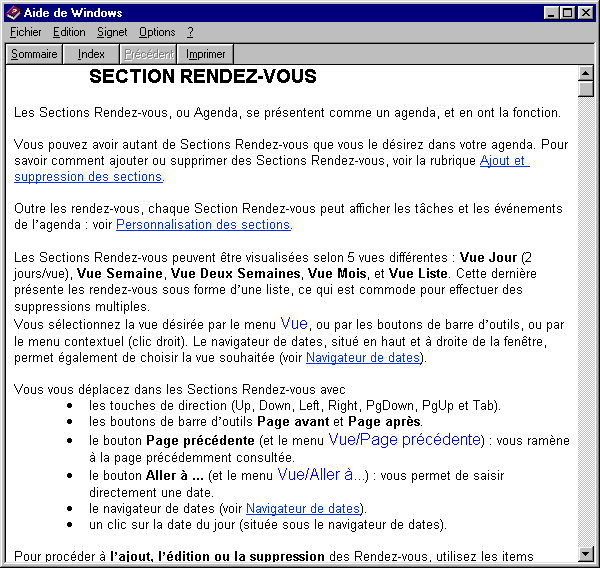The width and height of the screenshot is (600, 568).
Task: Click the blue 'Vue/Page précédente' text
Action: click(x=404, y=439)
